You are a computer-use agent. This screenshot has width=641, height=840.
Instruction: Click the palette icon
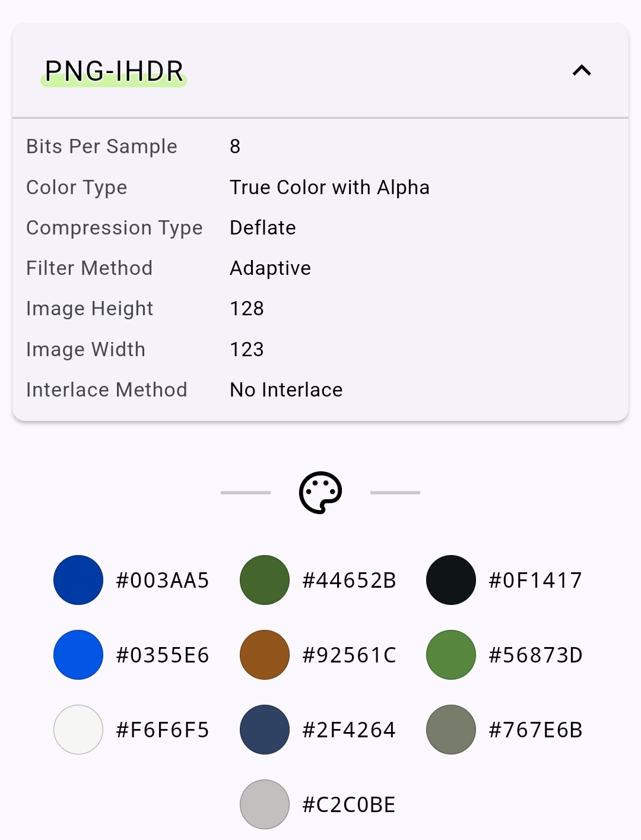320,493
